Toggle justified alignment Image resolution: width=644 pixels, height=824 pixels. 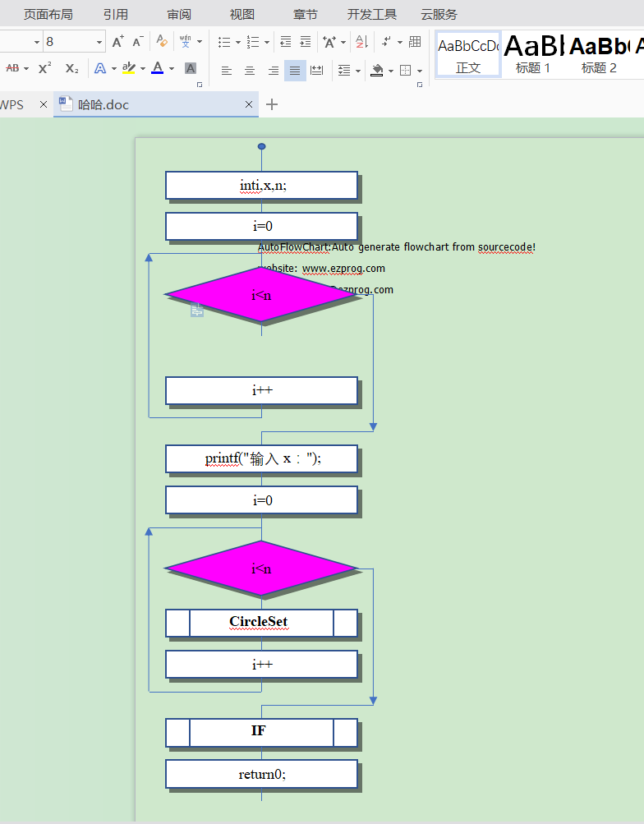295,71
